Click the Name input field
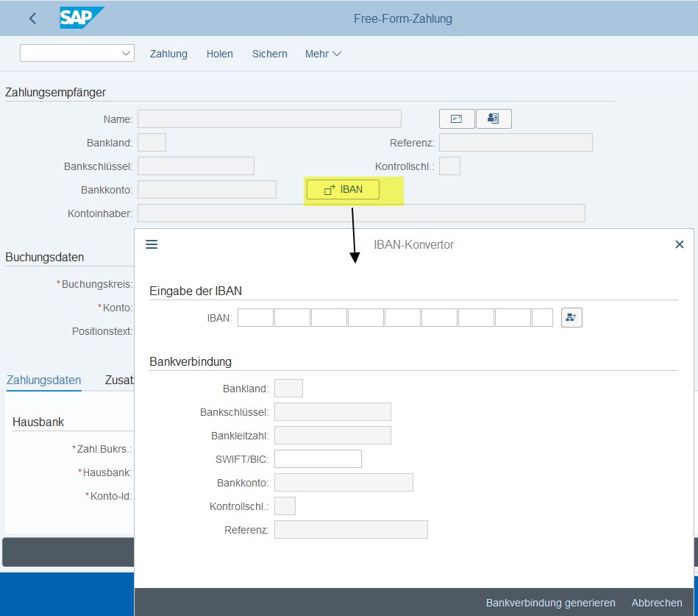This screenshot has width=698, height=616. click(x=269, y=119)
